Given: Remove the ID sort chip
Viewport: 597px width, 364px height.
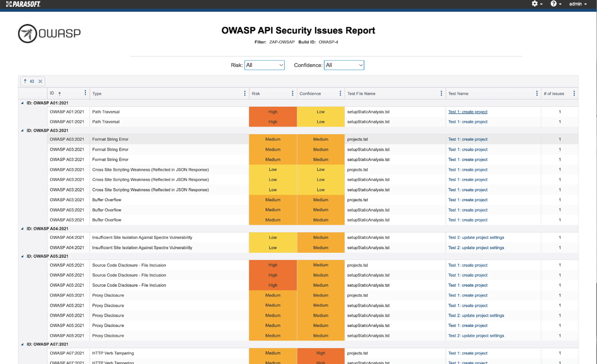Looking at the screenshot, I should point(39,81).
